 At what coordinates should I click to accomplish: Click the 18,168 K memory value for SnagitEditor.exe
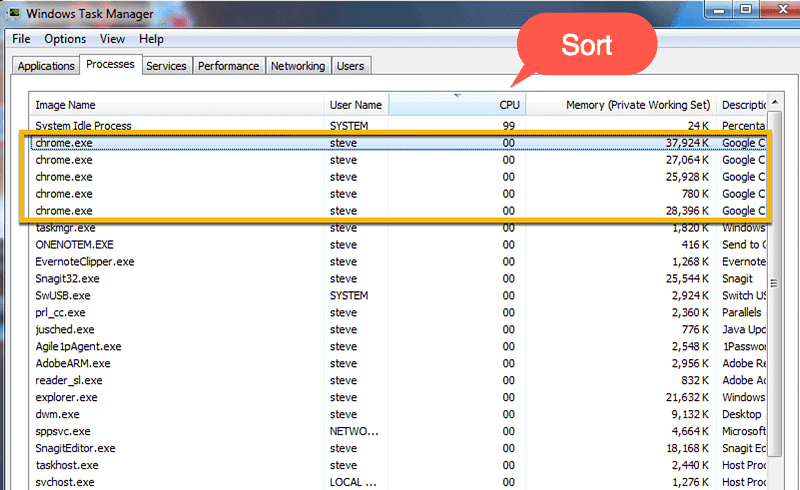tap(687, 448)
